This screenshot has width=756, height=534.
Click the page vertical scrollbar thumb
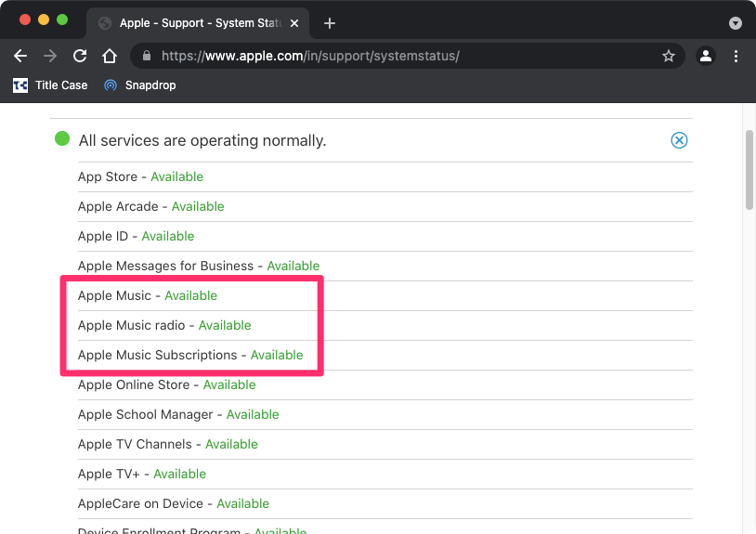(x=749, y=170)
